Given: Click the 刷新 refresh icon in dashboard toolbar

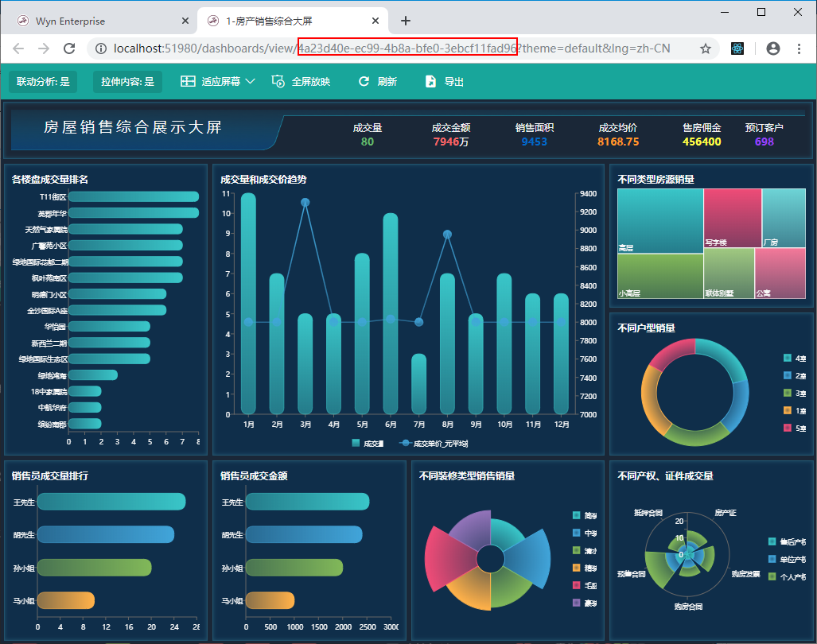Looking at the screenshot, I should (x=364, y=81).
